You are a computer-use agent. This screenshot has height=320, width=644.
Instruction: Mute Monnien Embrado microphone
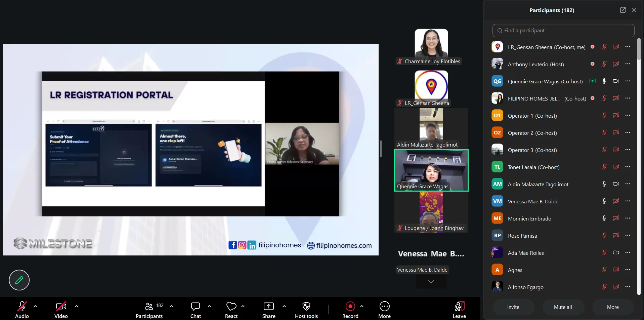click(x=604, y=218)
